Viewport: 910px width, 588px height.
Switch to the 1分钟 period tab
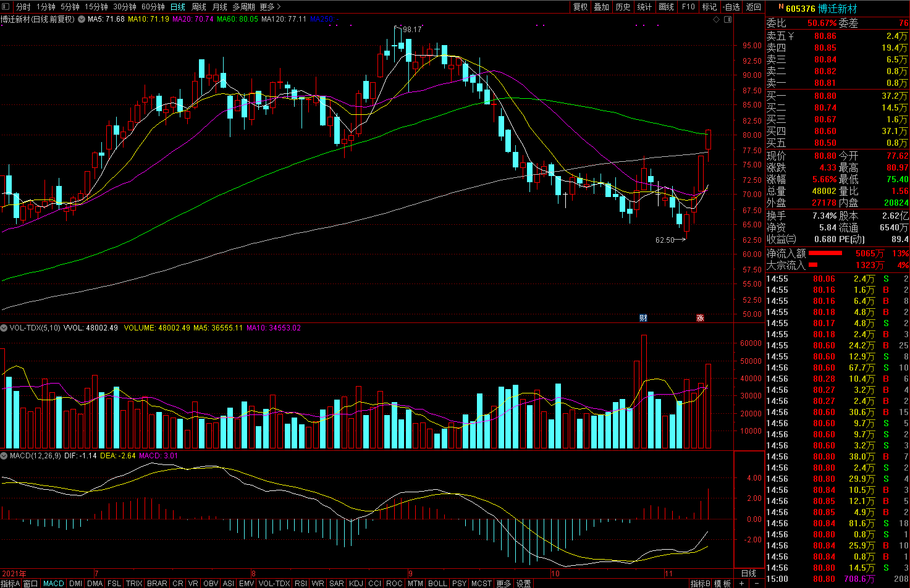coord(46,7)
